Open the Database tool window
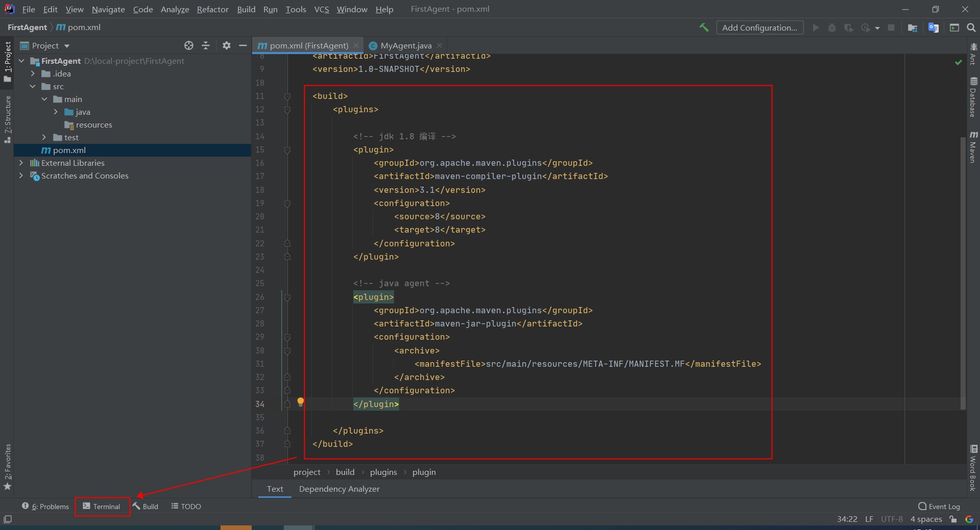980x530 pixels. click(x=973, y=97)
